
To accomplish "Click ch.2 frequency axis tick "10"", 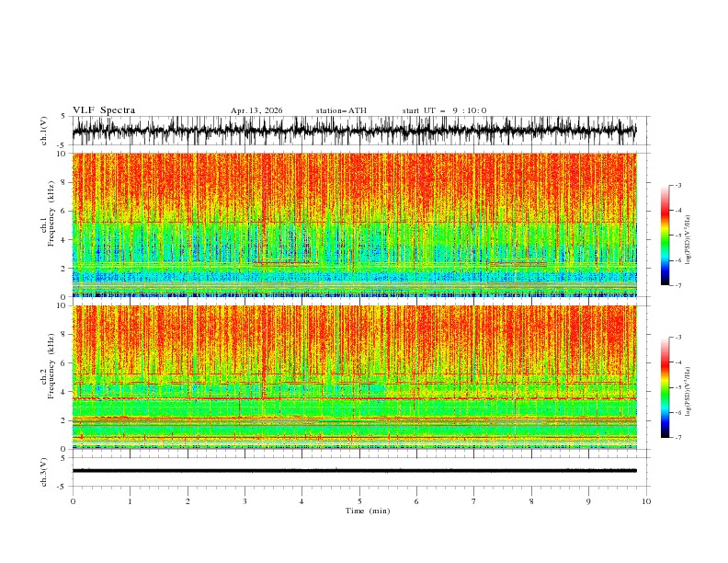I will pyautogui.click(x=62, y=305).
